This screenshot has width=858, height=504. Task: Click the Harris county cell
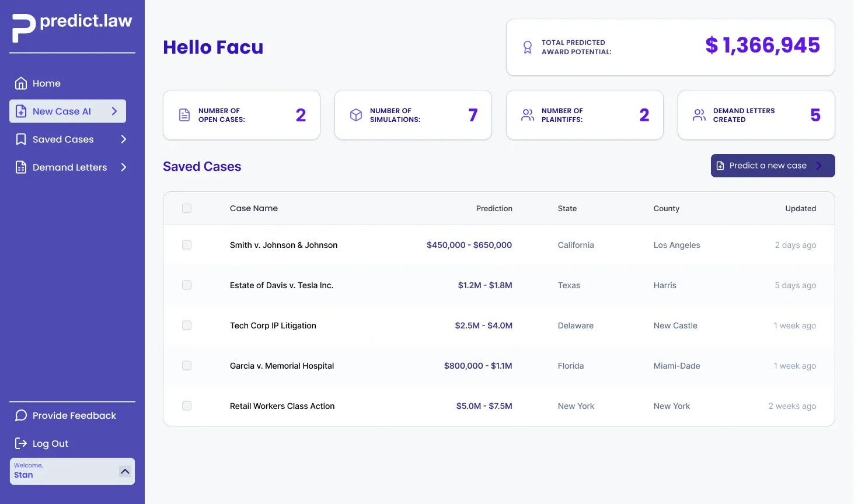[x=665, y=285]
